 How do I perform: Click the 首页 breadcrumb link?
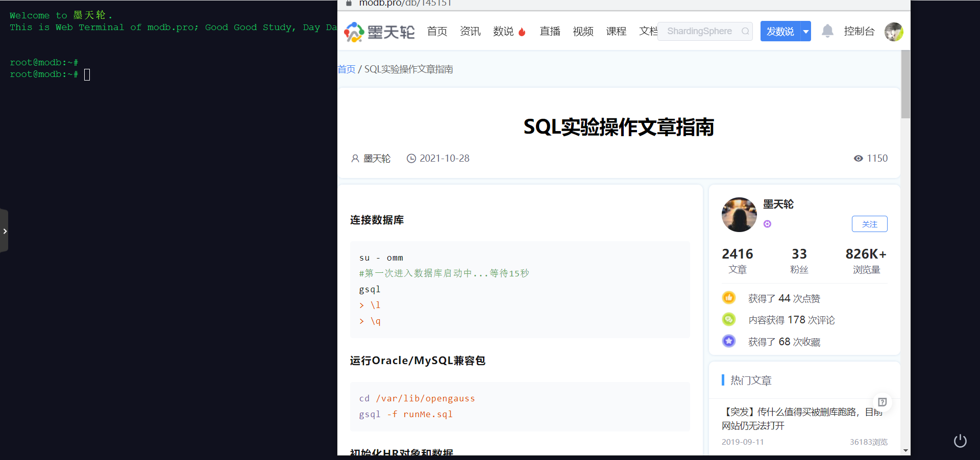(346, 69)
